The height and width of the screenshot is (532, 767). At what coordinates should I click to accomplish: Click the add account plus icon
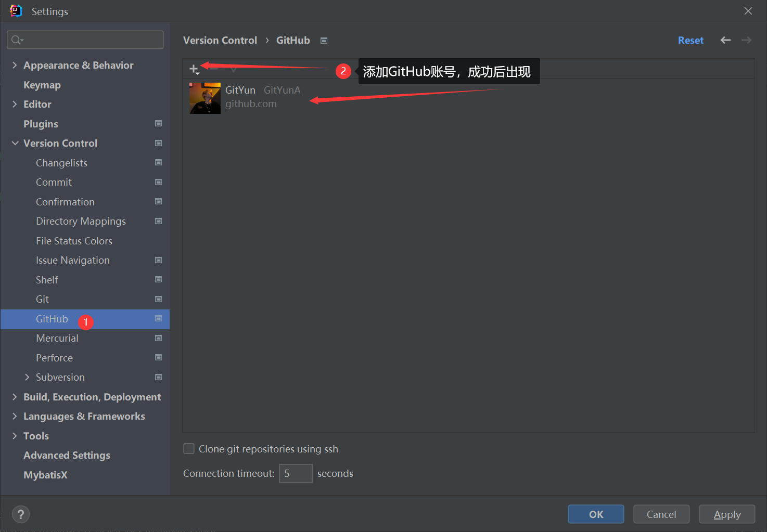point(194,69)
